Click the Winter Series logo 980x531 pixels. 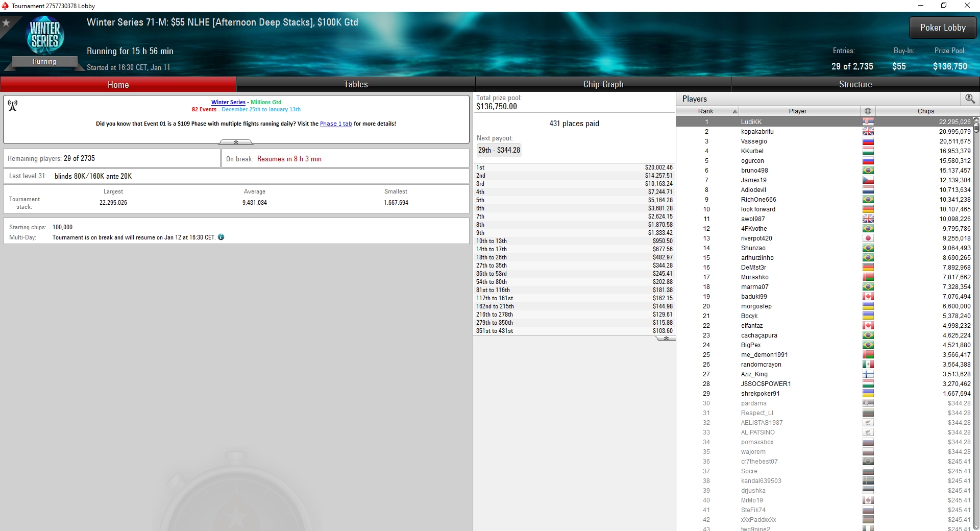[45, 35]
